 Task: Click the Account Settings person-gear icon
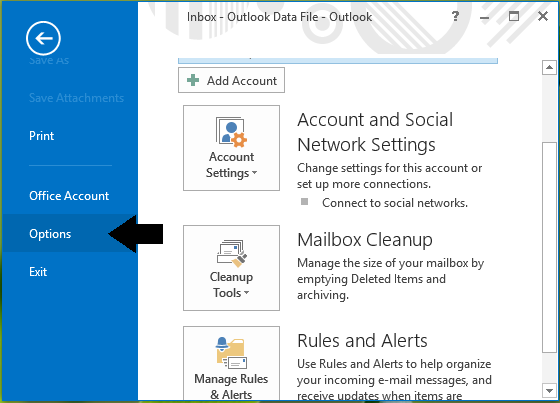[231, 132]
